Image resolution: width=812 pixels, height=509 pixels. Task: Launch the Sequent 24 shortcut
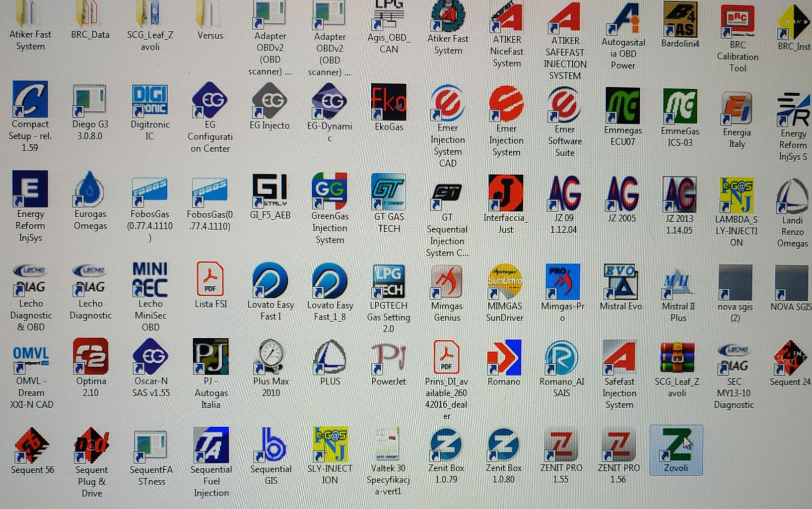tap(790, 364)
